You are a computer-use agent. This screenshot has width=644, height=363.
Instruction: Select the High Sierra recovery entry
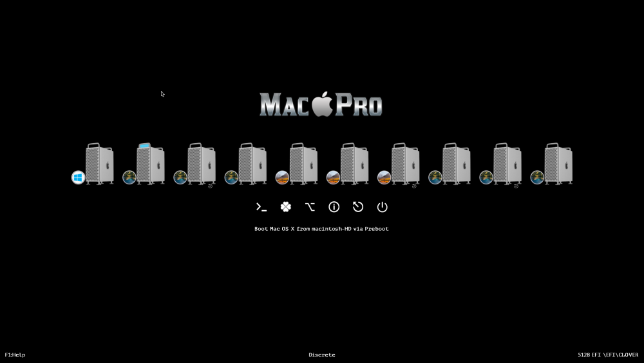tap(399, 164)
